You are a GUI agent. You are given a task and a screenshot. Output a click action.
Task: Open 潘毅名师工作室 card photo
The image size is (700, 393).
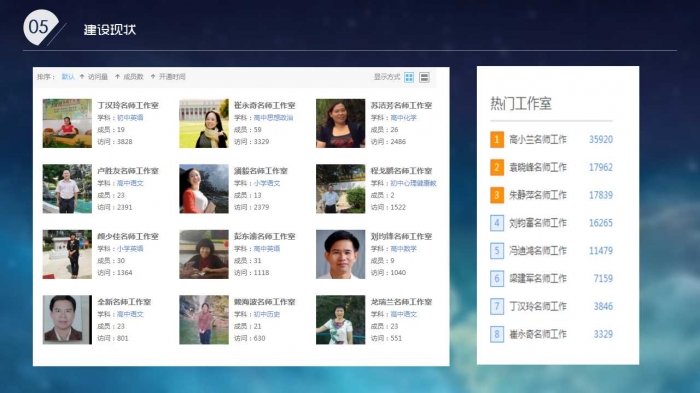204,188
